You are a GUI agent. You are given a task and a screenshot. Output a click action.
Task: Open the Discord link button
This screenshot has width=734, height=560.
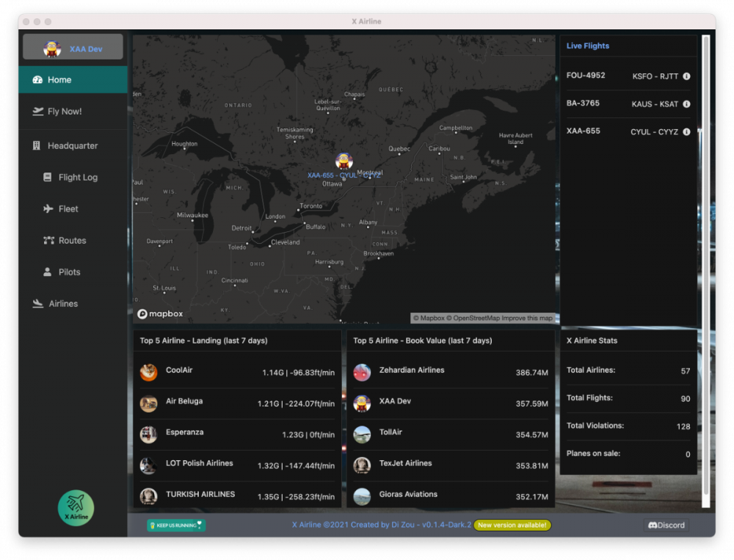[666, 526]
